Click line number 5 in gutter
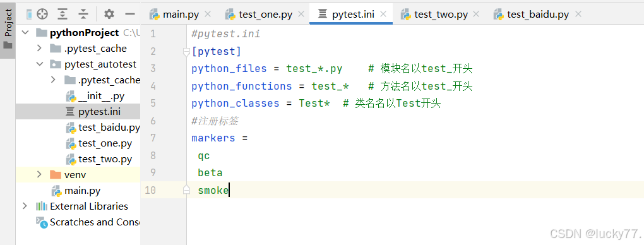Viewport: 644px width, 245px height. pyautogui.click(x=153, y=103)
